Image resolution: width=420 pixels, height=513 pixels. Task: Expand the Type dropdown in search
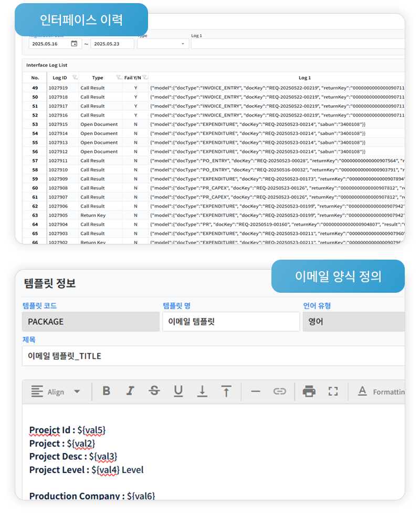tap(183, 44)
